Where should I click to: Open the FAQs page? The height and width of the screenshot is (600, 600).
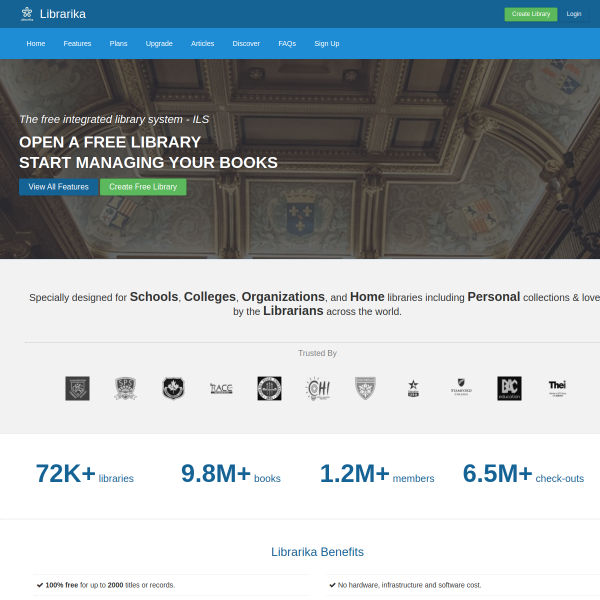click(x=287, y=44)
